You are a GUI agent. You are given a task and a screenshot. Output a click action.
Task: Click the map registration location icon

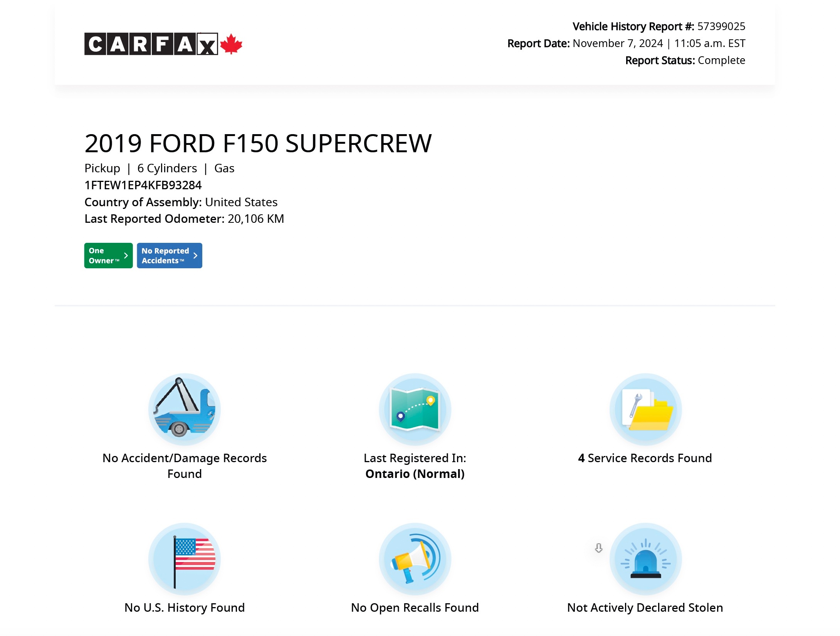click(x=415, y=409)
